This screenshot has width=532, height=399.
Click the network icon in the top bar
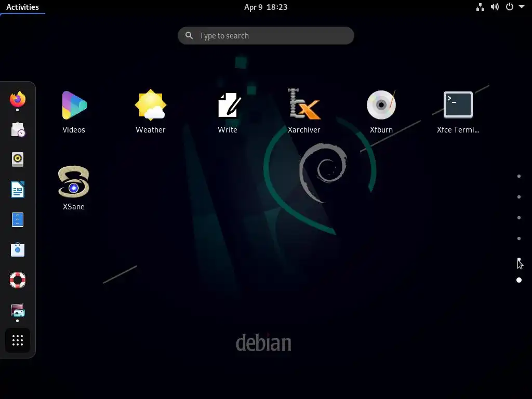(x=480, y=7)
